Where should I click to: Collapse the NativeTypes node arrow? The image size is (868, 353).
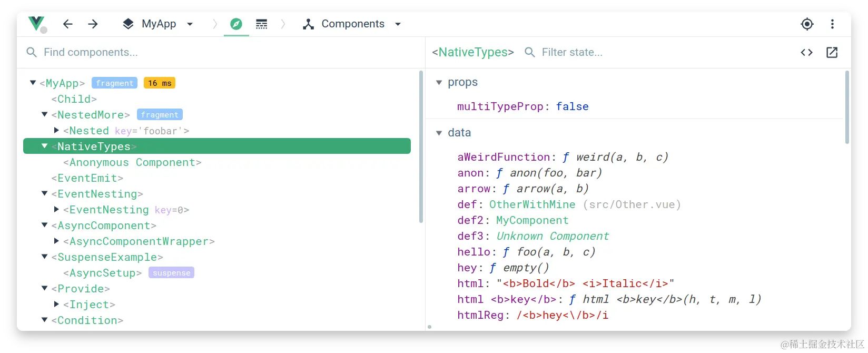click(x=45, y=146)
